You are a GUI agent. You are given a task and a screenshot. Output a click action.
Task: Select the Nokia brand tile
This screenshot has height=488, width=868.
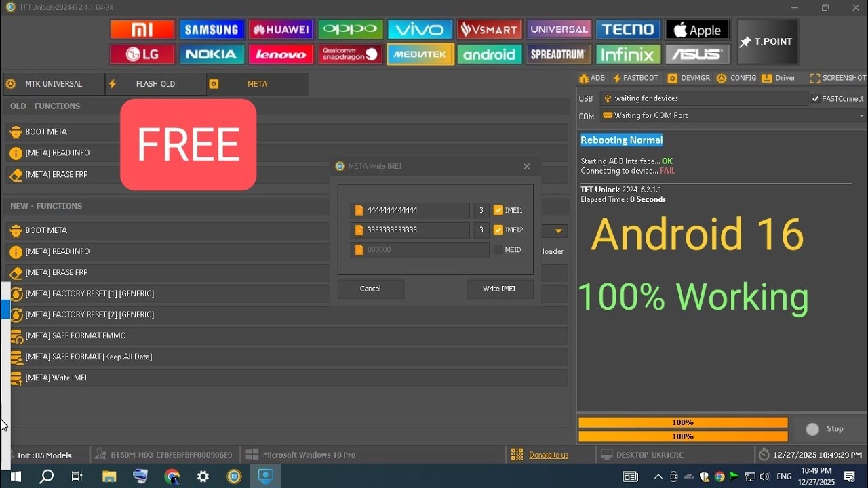(x=212, y=54)
